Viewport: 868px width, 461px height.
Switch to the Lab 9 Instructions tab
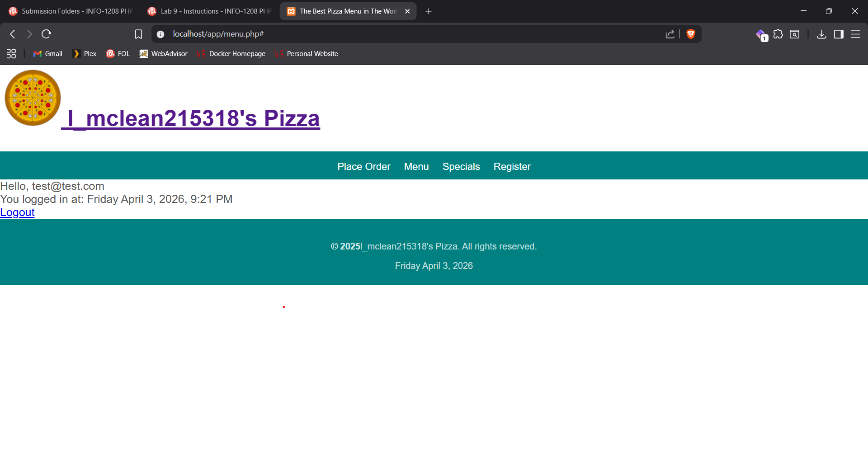(x=210, y=11)
